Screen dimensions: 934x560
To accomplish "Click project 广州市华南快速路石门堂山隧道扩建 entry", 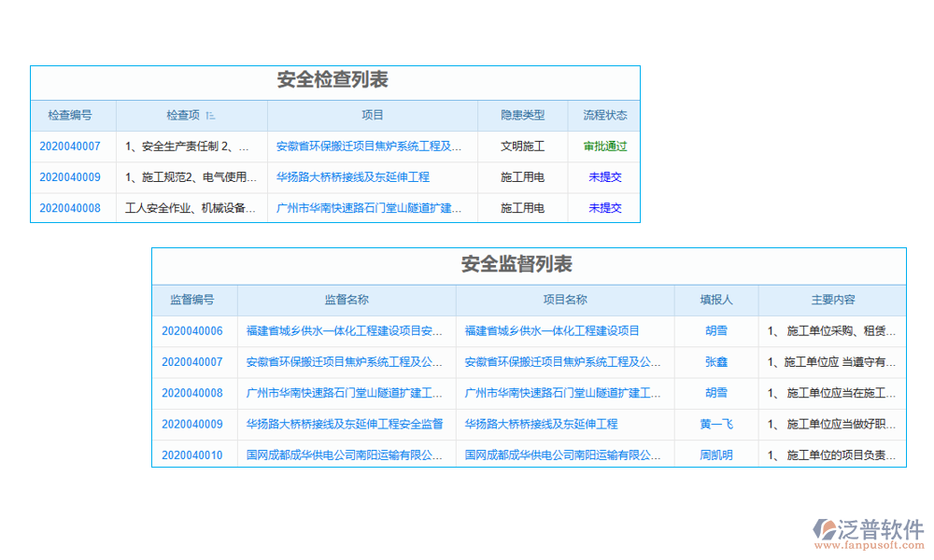I will tap(370, 207).
